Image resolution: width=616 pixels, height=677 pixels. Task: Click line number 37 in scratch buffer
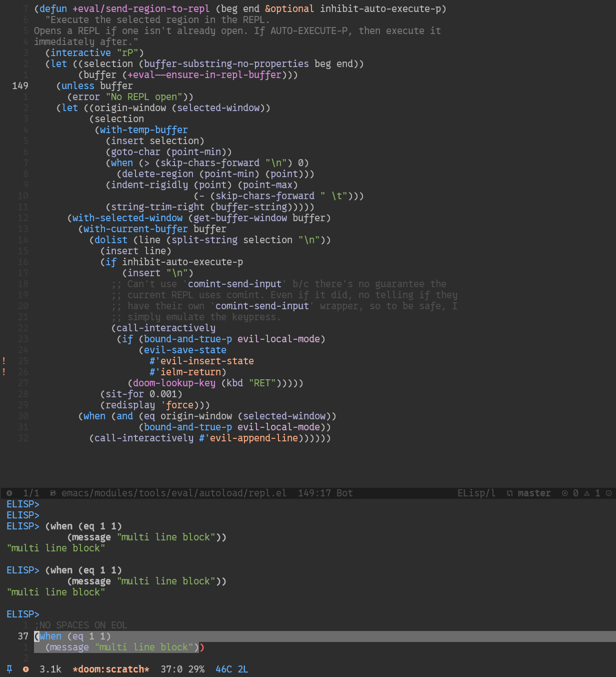pos(23,636)
